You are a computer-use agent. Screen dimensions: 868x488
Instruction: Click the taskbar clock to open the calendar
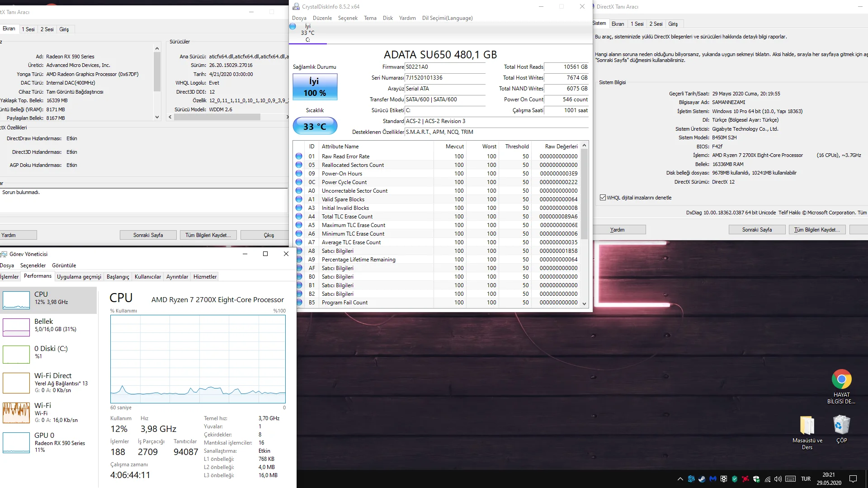click(828, 478)
